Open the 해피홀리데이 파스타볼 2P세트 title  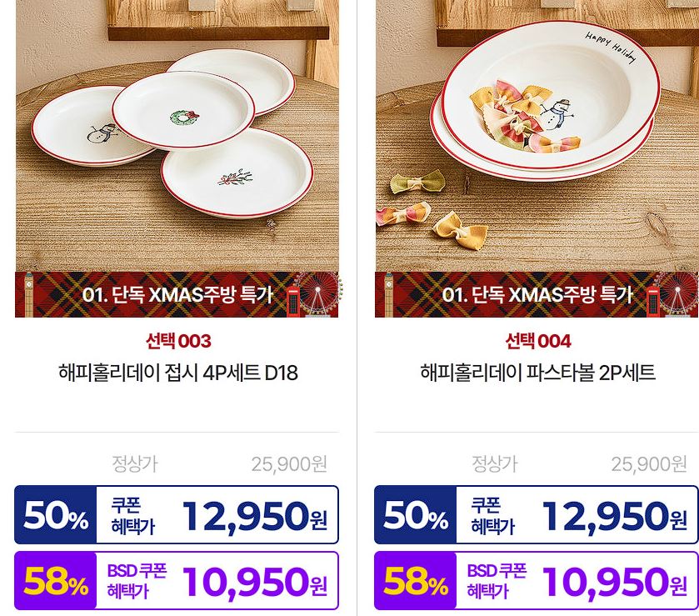538,373
